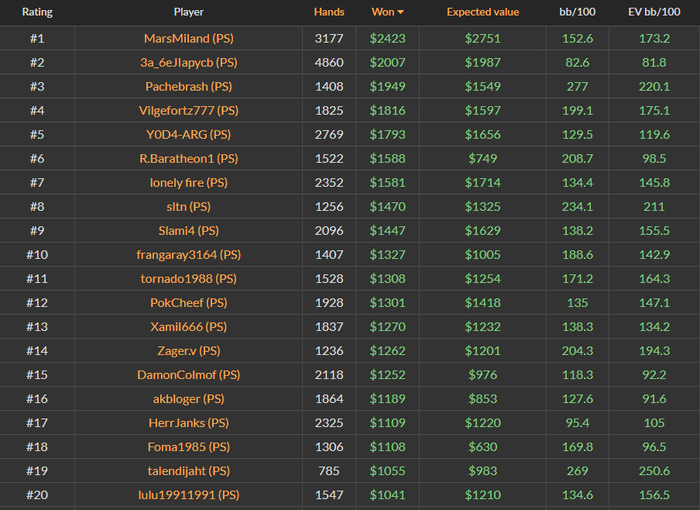This screenshot has height=510, width=700.
Task: Sort by Expected value column header
Action: [x=482, y=12]
